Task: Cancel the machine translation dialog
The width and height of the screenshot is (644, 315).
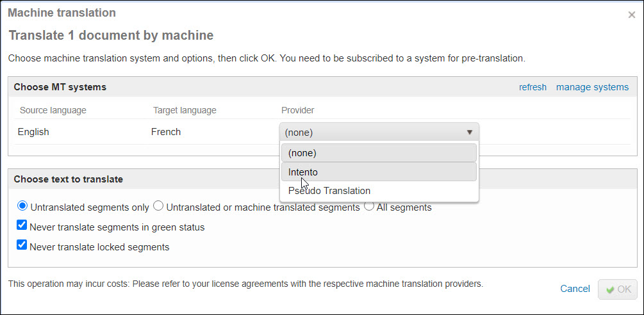Action: point(575,289)
